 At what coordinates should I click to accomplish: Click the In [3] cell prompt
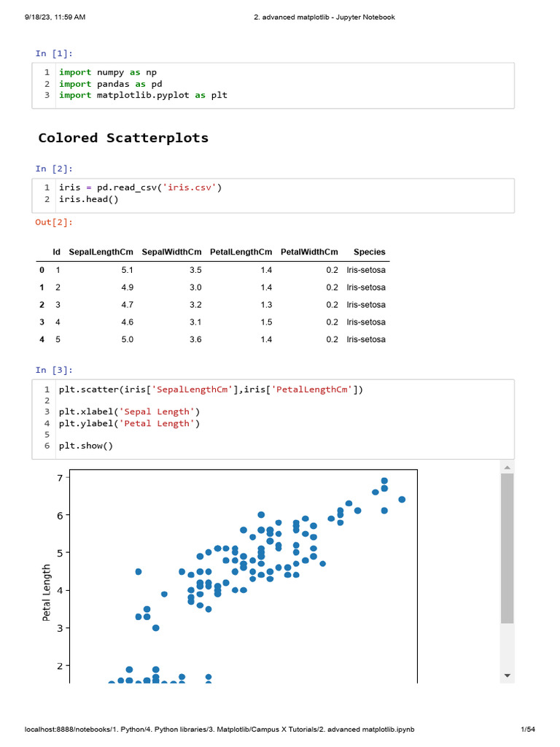pos(54,370)
